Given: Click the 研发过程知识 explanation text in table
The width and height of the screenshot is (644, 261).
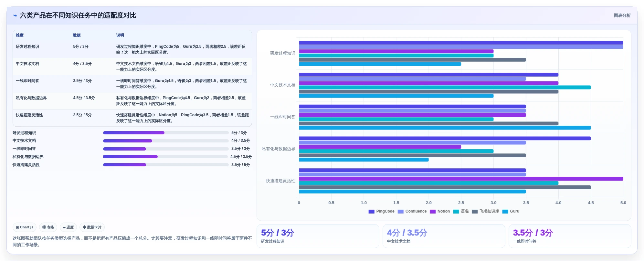Looking at the screenshot, I should coord(181,49).
